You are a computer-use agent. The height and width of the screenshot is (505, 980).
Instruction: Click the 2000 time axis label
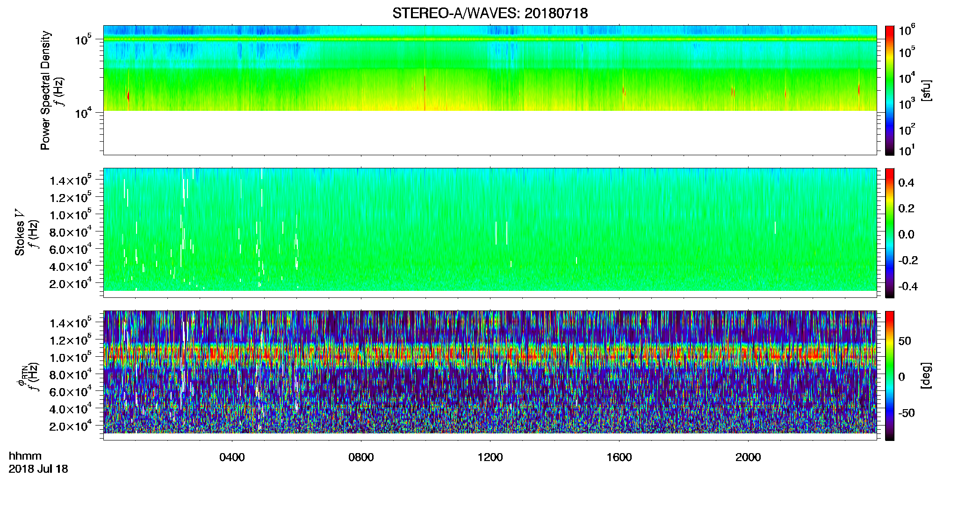[x=748, y=457]
